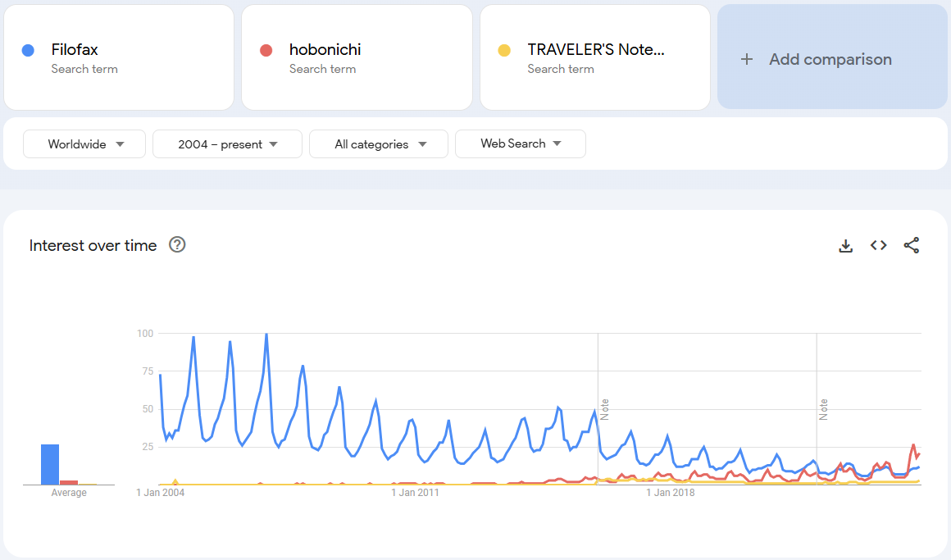This screenshot has width=951, height=560.
Task: Click the 75 y-axis label
Action: tap(148, 371)
